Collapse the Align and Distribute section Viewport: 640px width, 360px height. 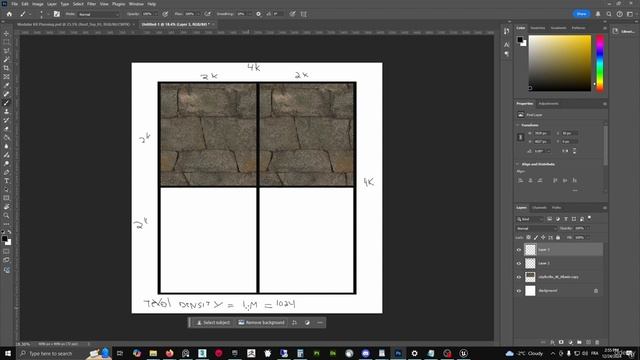[518, 164]
